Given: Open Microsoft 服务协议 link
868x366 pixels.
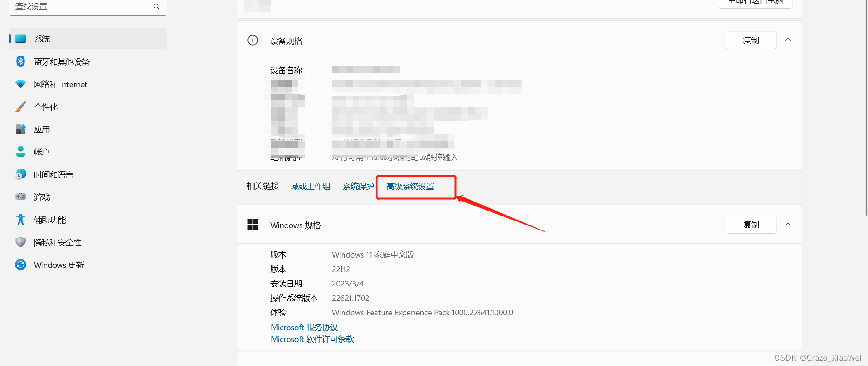Looking at the screenshot, I should coord(304,327).
